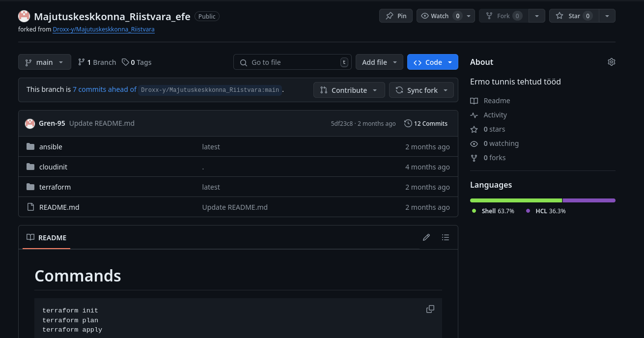Click the green Shell segment of language bar
The width and height of the screenshot is (644, 338).
pyautogui.click(x=516, y=200)
